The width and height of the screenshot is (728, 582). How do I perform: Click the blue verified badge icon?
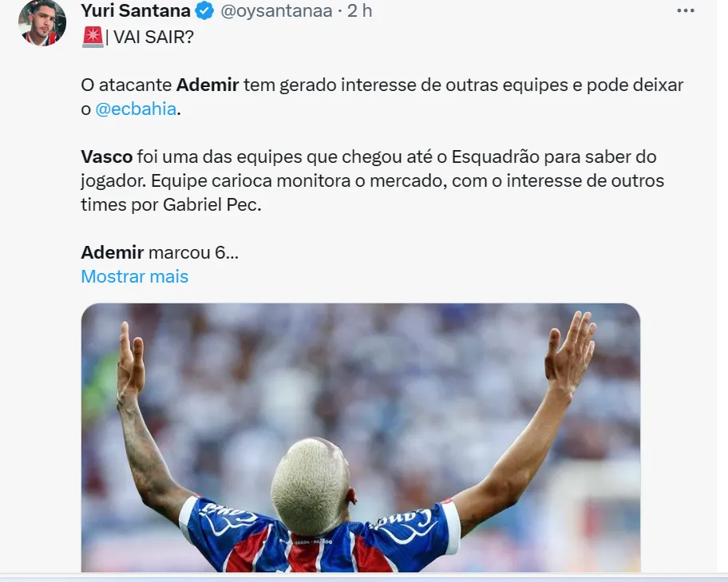tap(204, 10)
